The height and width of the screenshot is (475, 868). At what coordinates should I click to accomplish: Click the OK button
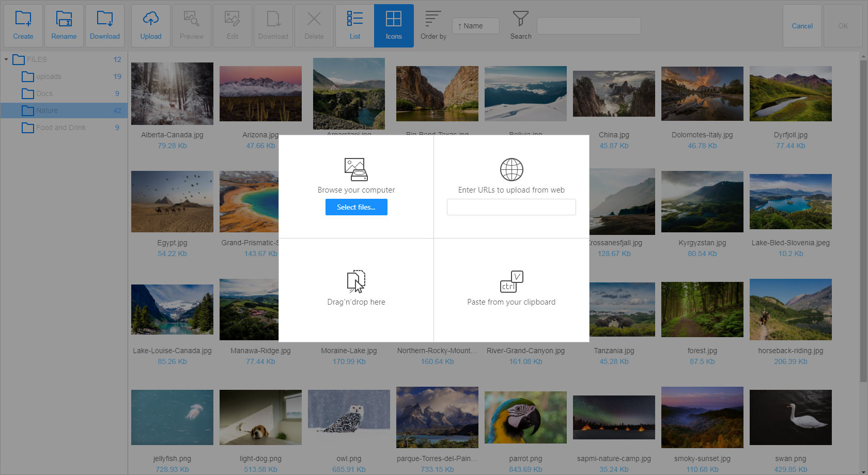(843, 26)
